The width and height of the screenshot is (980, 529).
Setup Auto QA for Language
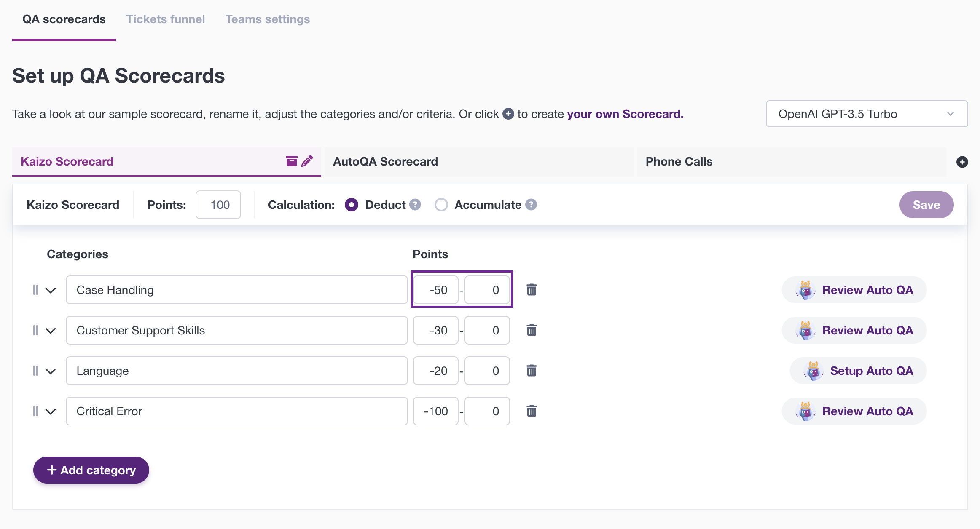tap(858, 371)
